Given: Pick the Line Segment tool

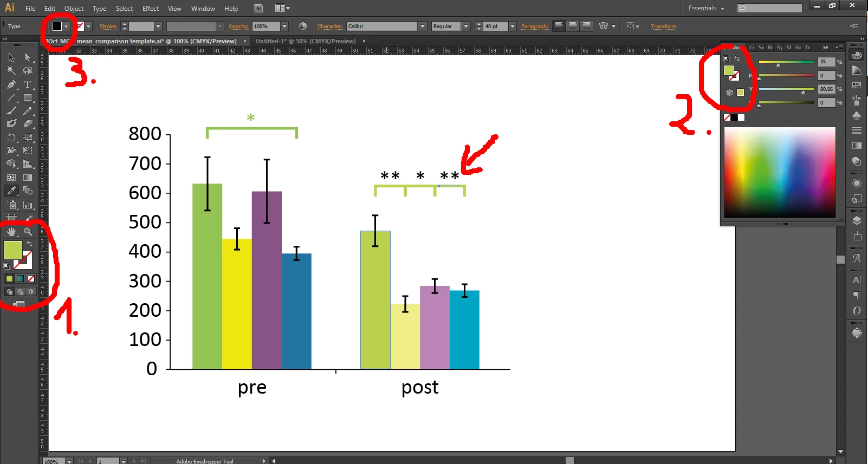Looking at the screenshot, I should (11, 98).
